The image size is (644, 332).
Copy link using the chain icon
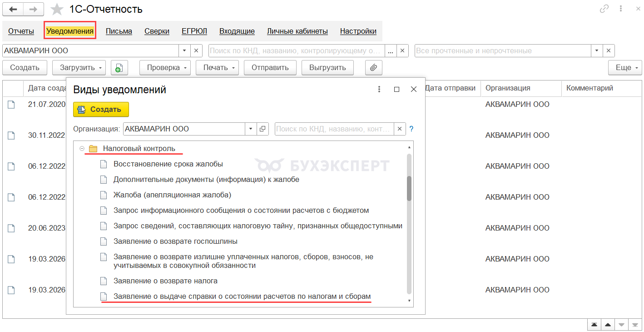tap(604, 9)
